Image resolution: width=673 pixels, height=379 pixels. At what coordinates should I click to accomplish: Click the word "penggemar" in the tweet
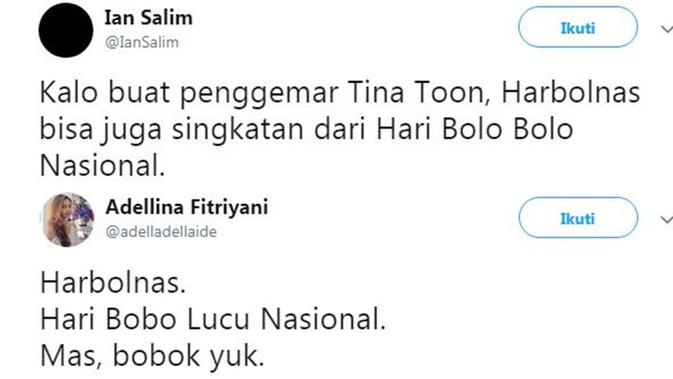(x=258, y=94)
